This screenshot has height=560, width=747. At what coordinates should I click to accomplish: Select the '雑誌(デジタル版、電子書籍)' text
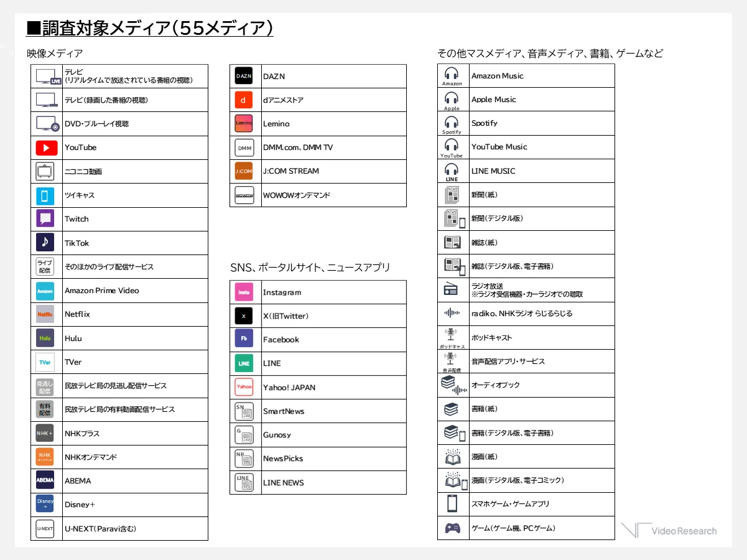pos(513,266)
